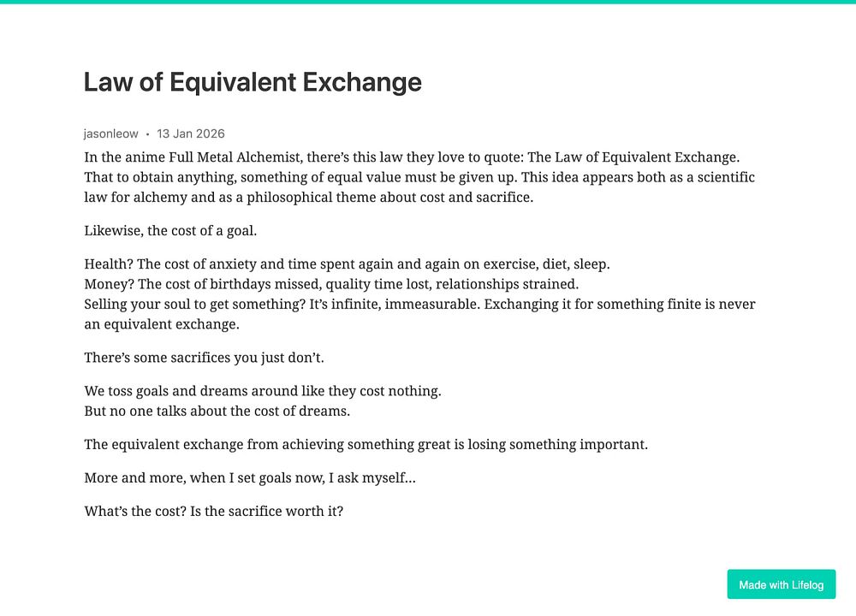
Task: Click But no one talks about dreams line
Action: point(217,412)
